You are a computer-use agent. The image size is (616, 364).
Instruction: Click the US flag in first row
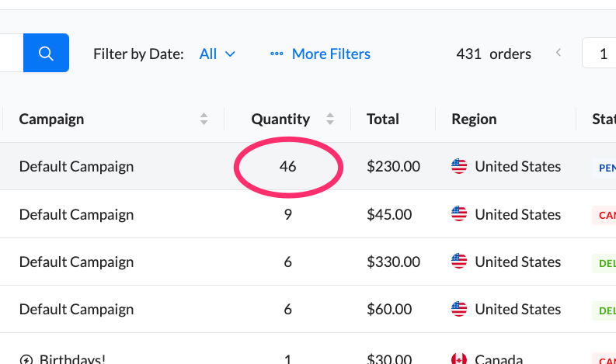[459, 166]
